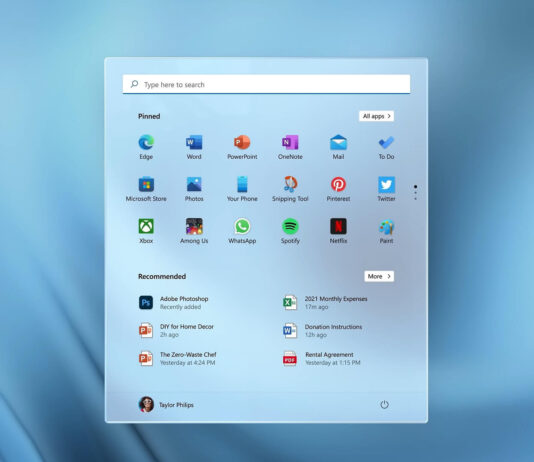Click the power button icon

coord(384,404)
